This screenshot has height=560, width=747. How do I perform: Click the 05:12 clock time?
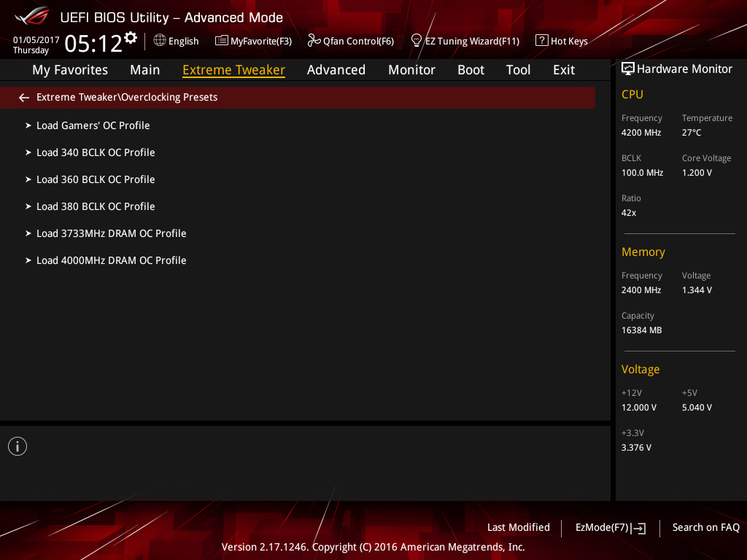point(93,43)
